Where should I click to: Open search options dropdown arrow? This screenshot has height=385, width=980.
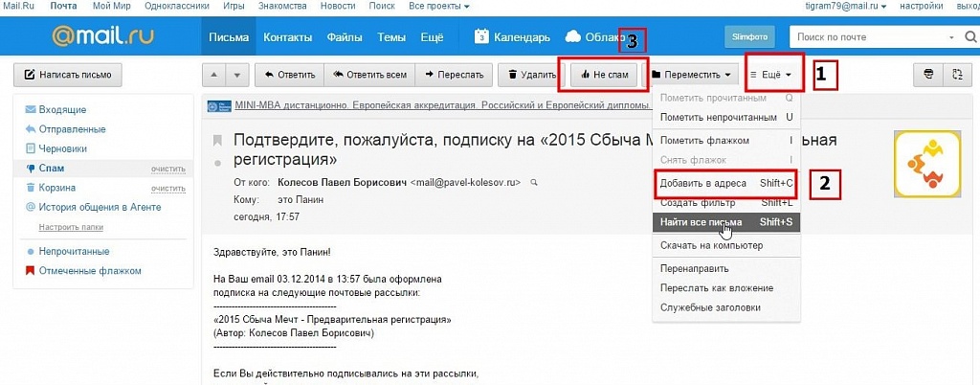952,37
